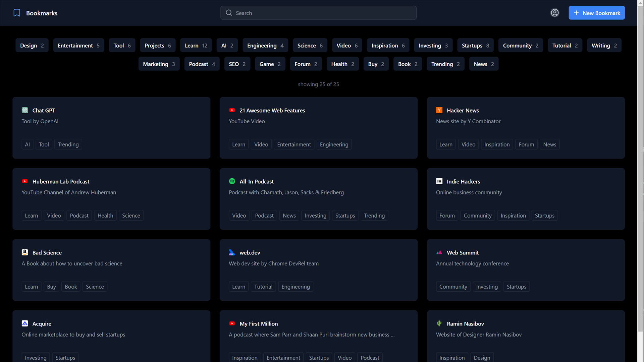The image size is (644, 362).
Task: Open the web.dev bookmark title
Action: click(250, 252)
